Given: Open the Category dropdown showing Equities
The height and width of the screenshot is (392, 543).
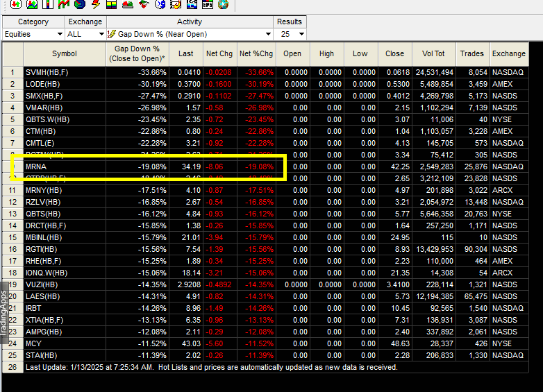Looking at the screenshot, I should pos(33,34).
